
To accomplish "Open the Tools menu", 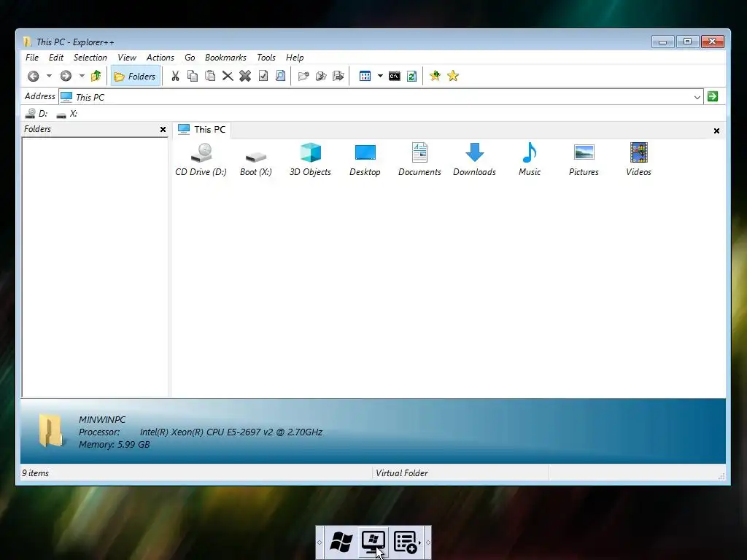I will click(266, 58).
